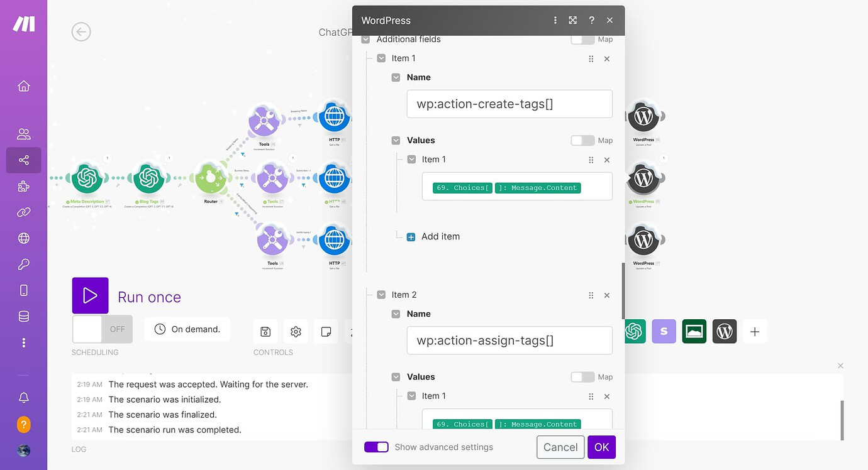Open Help via the orange question-mark icon

click(24, 424)
